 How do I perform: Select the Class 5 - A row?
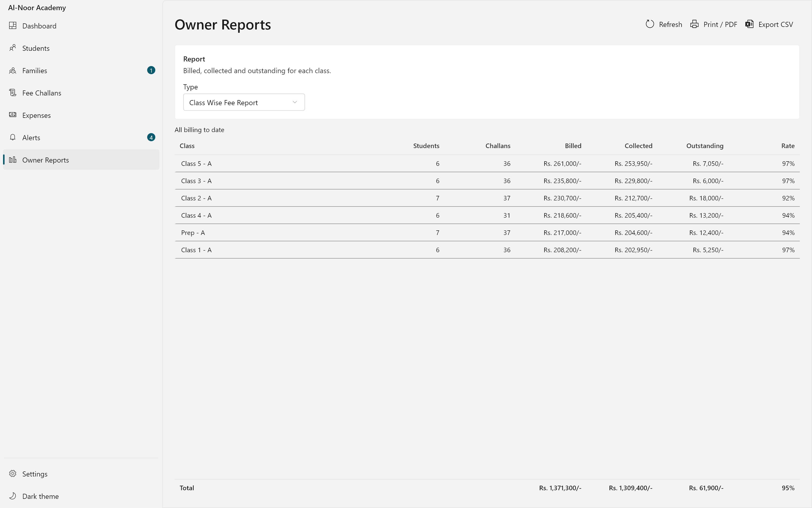(x=487, y=164)
